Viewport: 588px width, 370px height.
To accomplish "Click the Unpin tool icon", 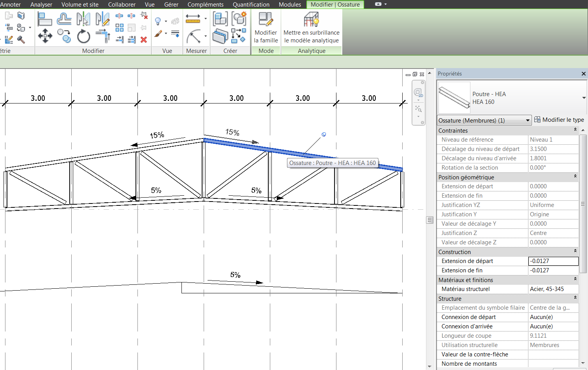I will [144, 16].
